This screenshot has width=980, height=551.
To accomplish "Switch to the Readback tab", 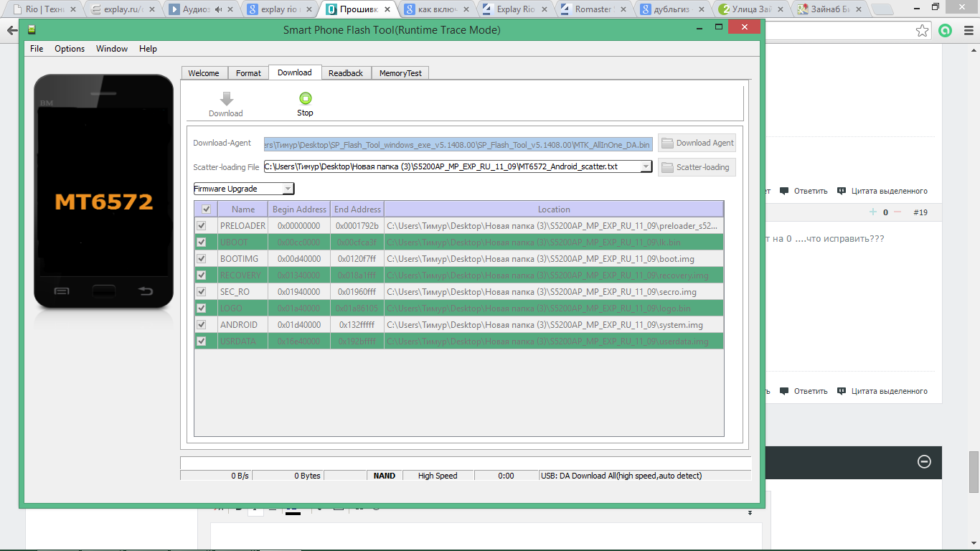I will (x=346, y=73).
